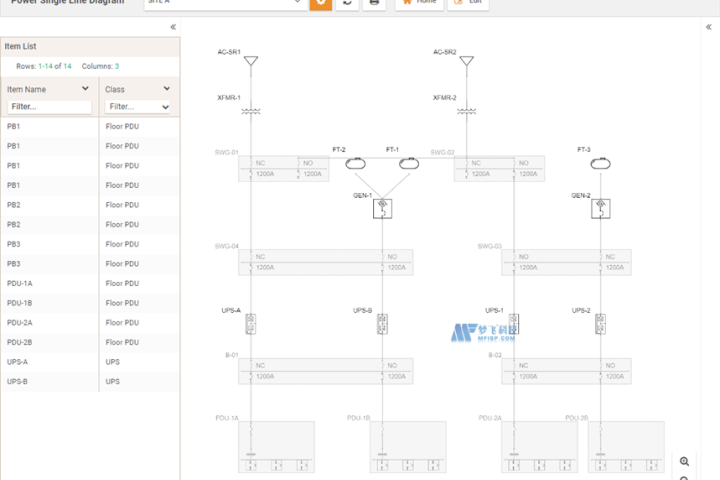Viewport: 720px width, 480px height.
Task: Open the site selection dropdown
Action: pos(225,3)
